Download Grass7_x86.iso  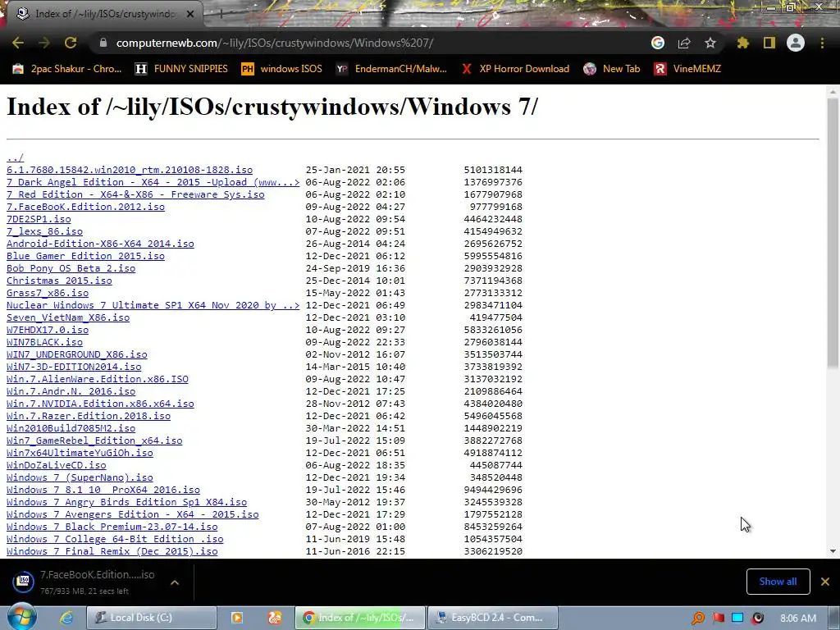[48, 293]
